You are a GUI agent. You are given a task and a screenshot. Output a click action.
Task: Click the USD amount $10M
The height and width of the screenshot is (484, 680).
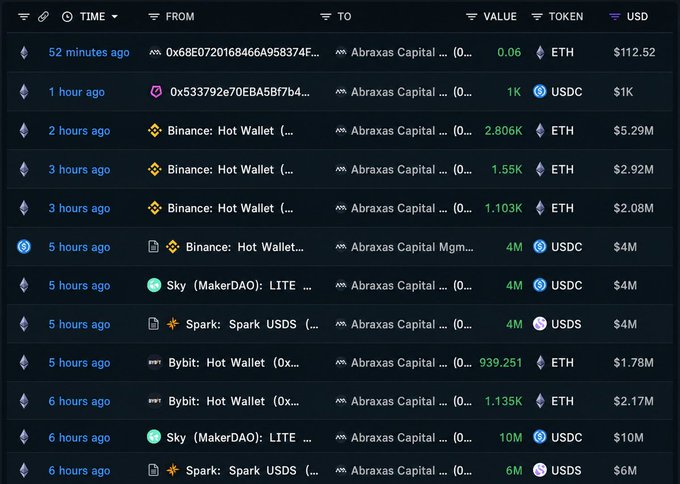coord(628,438)
